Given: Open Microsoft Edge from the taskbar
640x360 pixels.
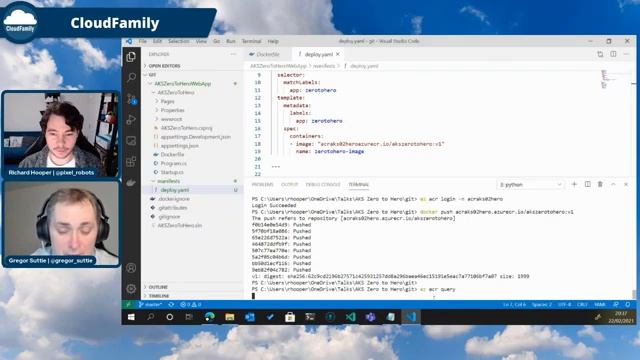Looking at the screenshot, I should (210, 317).
